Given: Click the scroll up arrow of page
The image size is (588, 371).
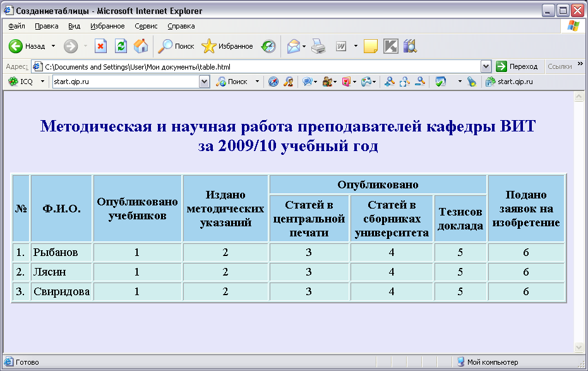Looking at the screenshot, I should coord(579,97).
